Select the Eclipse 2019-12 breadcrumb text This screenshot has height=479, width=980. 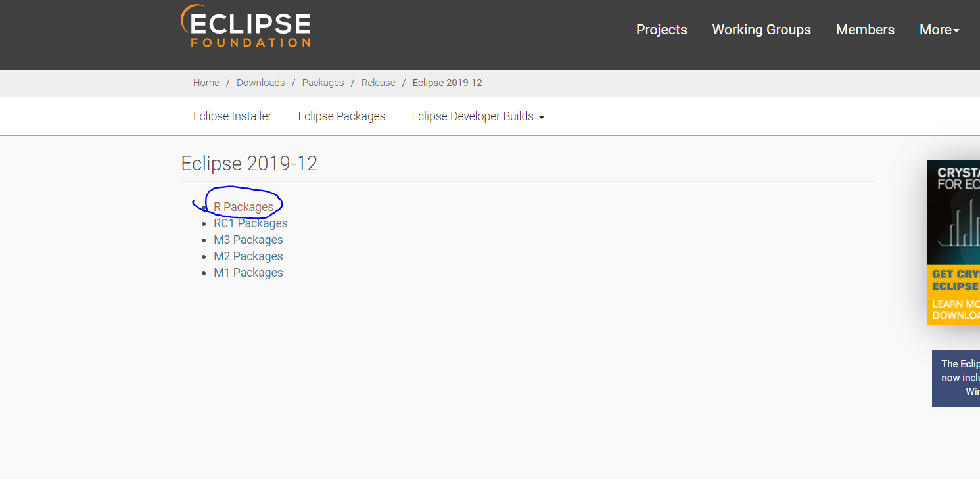pyautogui.click(x=447, y=83)
